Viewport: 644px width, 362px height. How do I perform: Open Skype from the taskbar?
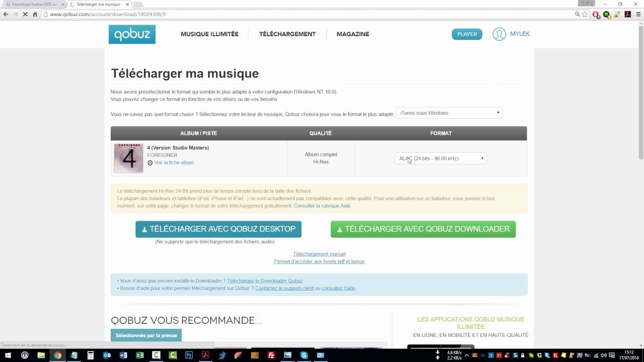click(x=304, y=355)
